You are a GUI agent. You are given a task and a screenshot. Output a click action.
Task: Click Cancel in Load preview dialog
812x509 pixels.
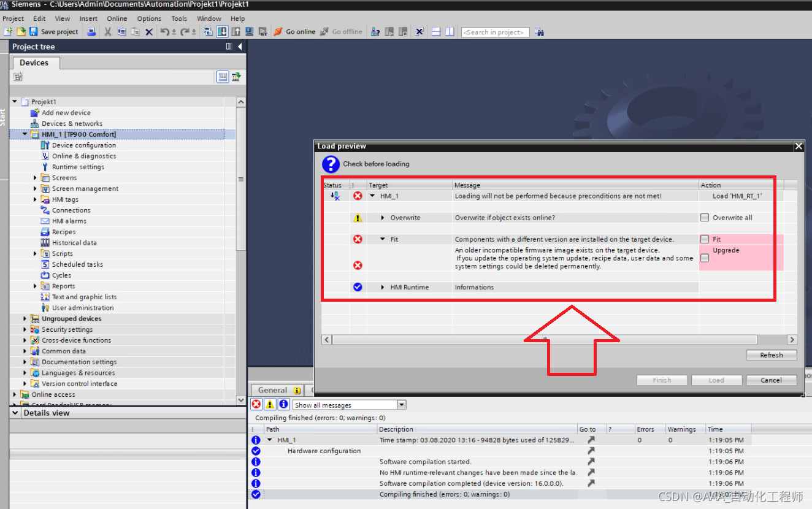click(x=772, y=380)
